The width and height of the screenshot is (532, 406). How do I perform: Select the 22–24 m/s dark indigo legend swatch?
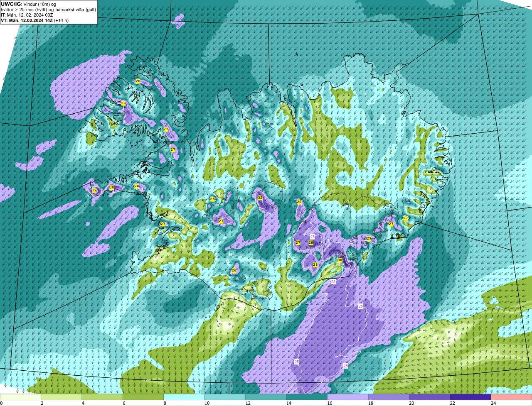coord(470,397)
